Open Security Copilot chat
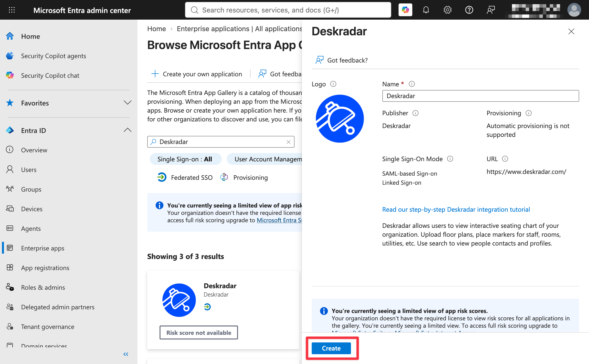The width and height of the screenshot is (589, 364). point(50,76)
